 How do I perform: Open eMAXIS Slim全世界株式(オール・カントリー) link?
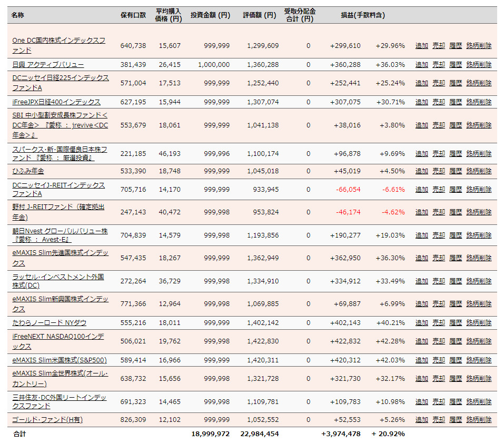(60, 378)
